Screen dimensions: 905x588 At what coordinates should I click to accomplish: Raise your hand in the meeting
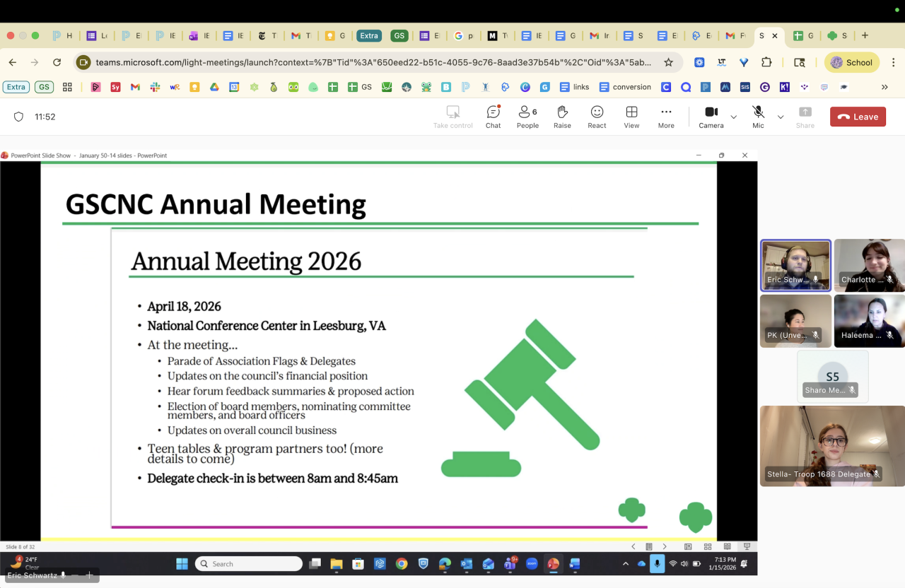562,117
